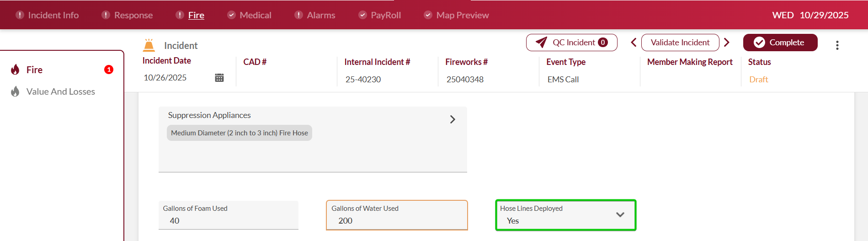
Task: Expand the Suppression Appliances list
Action: coord(453,119)
